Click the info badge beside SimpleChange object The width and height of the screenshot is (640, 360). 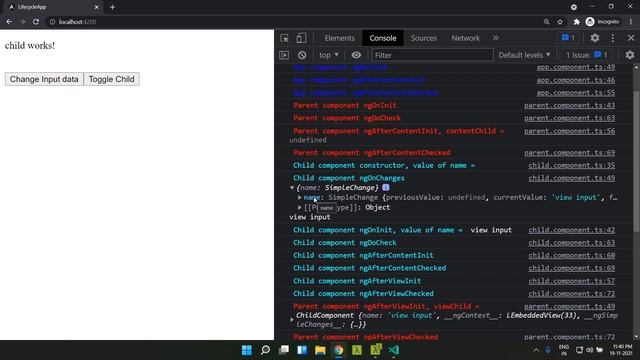[386, 187]
